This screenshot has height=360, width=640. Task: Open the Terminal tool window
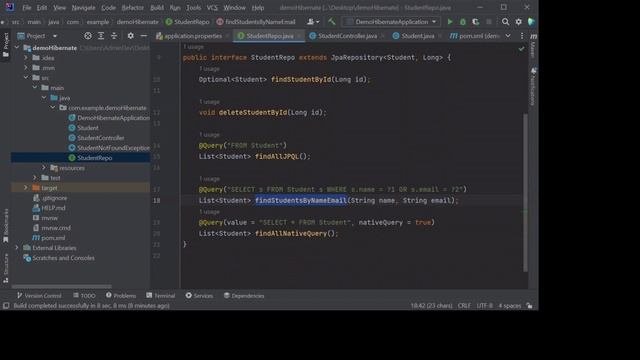point(161,296)
